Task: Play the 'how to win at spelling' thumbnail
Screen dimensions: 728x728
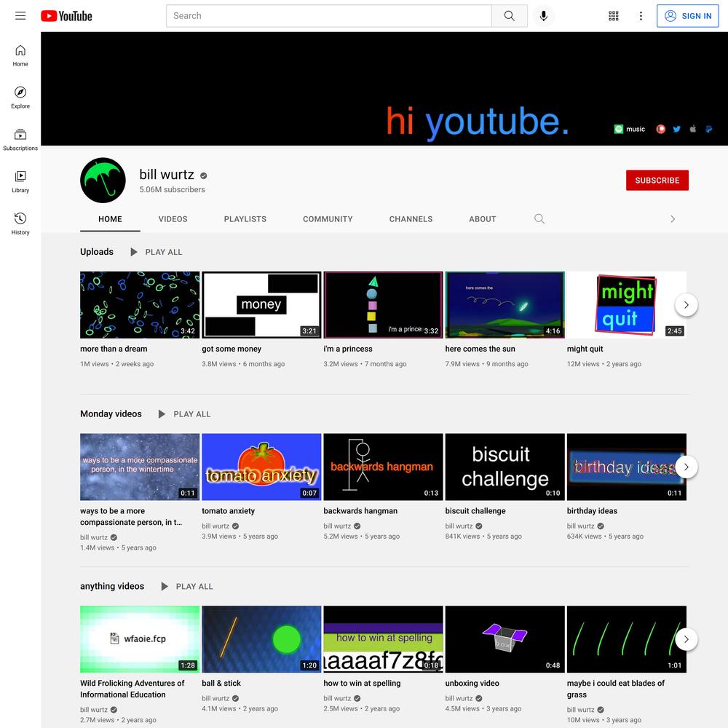Action: (x=383, y=639)
